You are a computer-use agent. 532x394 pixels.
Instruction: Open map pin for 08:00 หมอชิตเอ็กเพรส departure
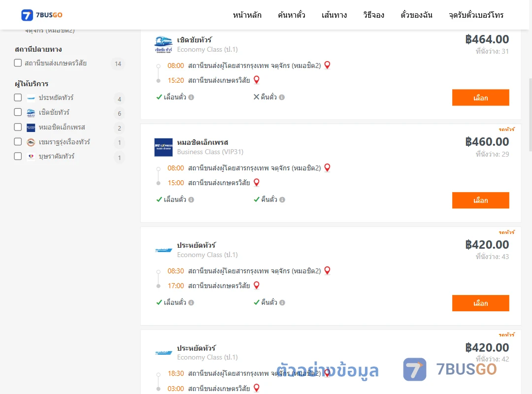(328, 167)
